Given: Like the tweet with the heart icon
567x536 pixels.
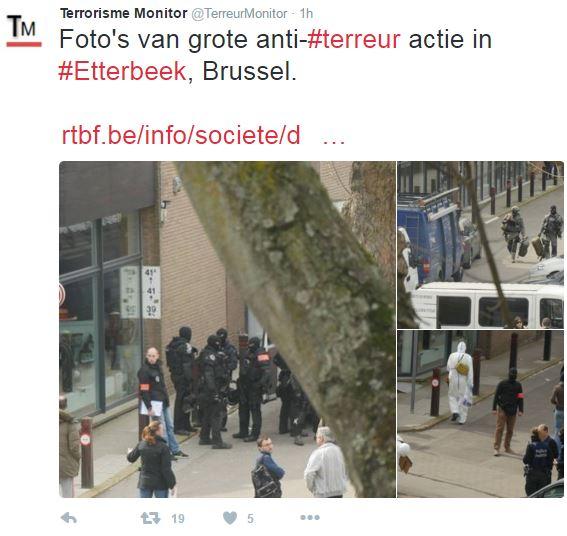Looking at the screenshot, I should (x=230, y=518).
